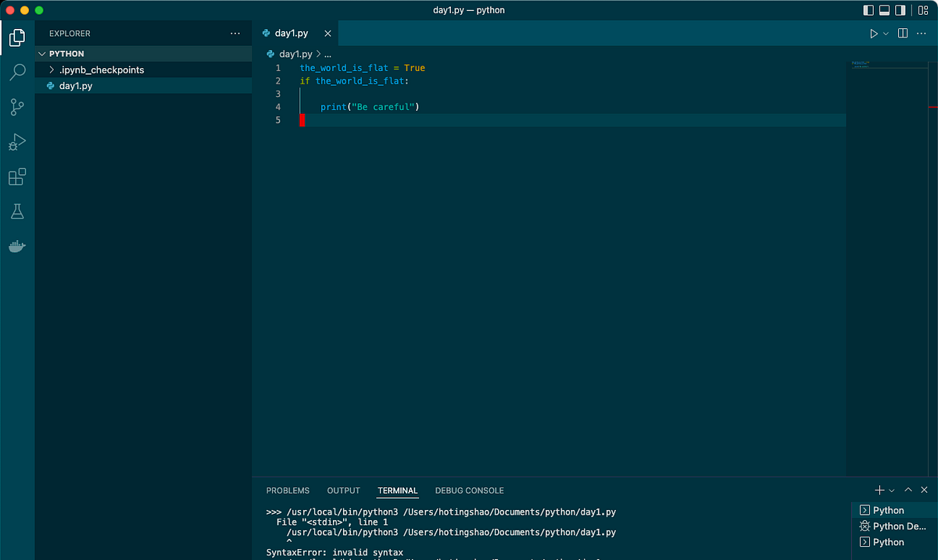Open a new terminal with the plus icon
This screenshot has height=560, width=938.
coord(879,490)
